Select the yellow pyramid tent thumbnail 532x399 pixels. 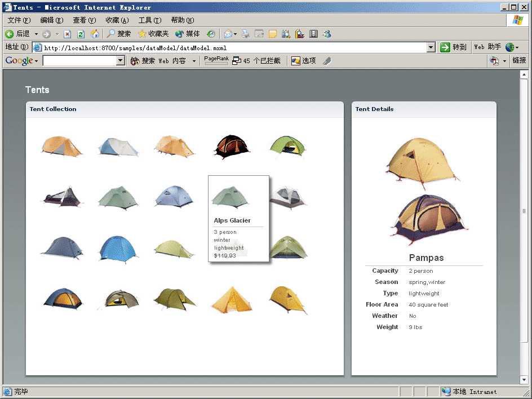tap(232, 299)
